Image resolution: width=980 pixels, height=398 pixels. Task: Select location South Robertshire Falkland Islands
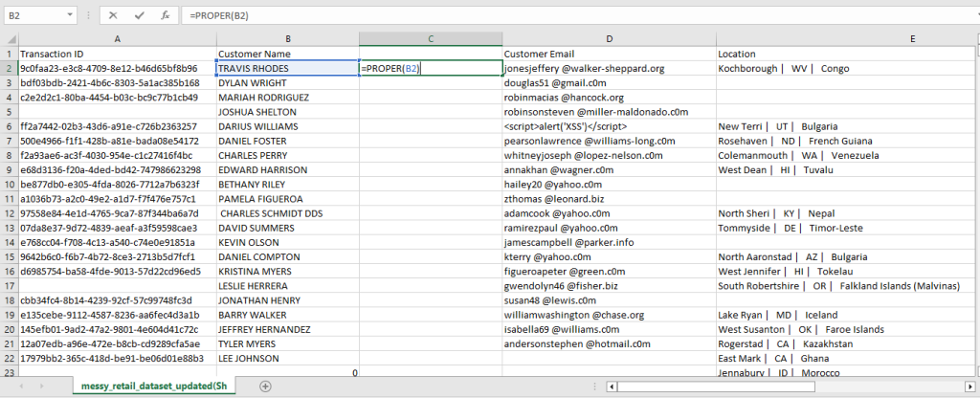pyautogui.click(x=844, y=286)
